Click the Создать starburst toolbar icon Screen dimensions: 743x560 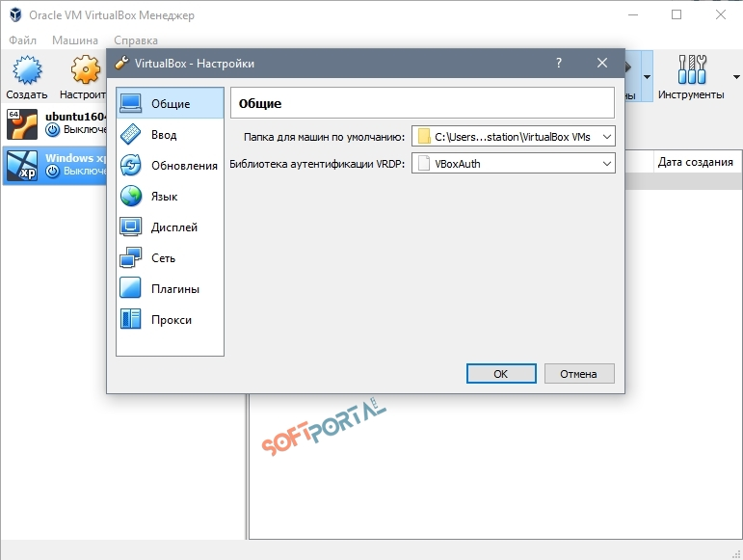tap(27, 69)
